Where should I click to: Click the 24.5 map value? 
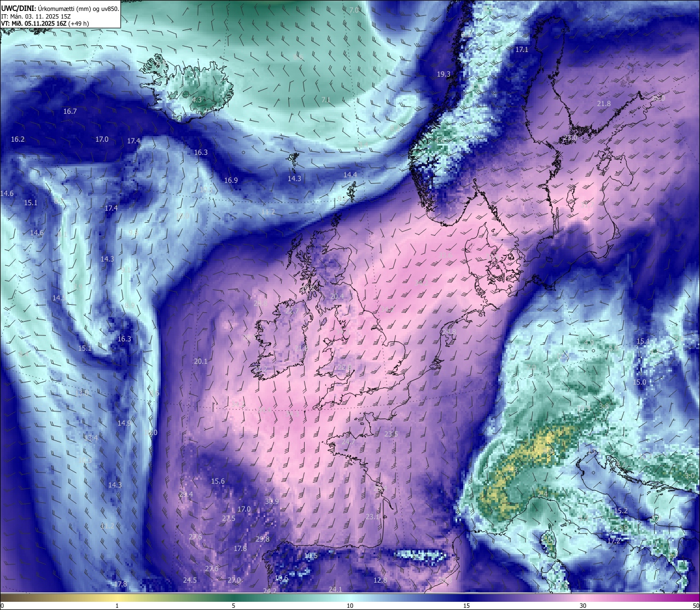(190, 580)
